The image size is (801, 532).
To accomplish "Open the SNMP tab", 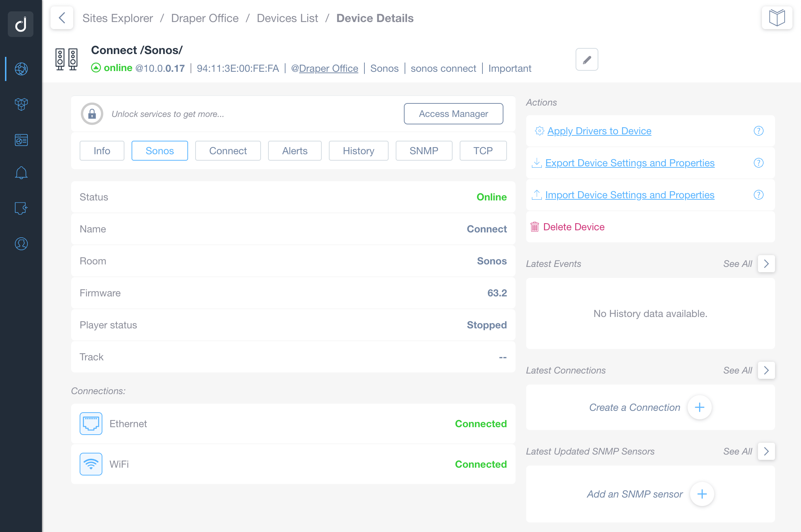I will click(x=424, y=151).
